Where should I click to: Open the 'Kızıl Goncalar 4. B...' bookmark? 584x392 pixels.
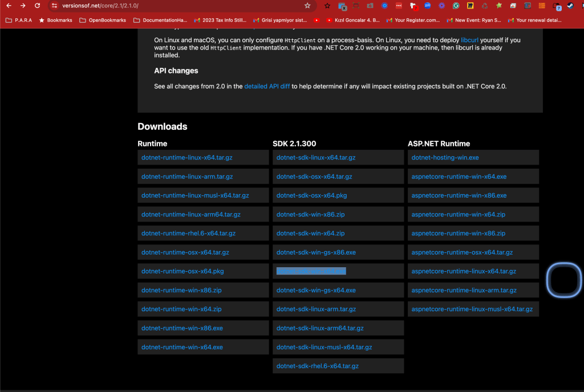coord(352,20)
